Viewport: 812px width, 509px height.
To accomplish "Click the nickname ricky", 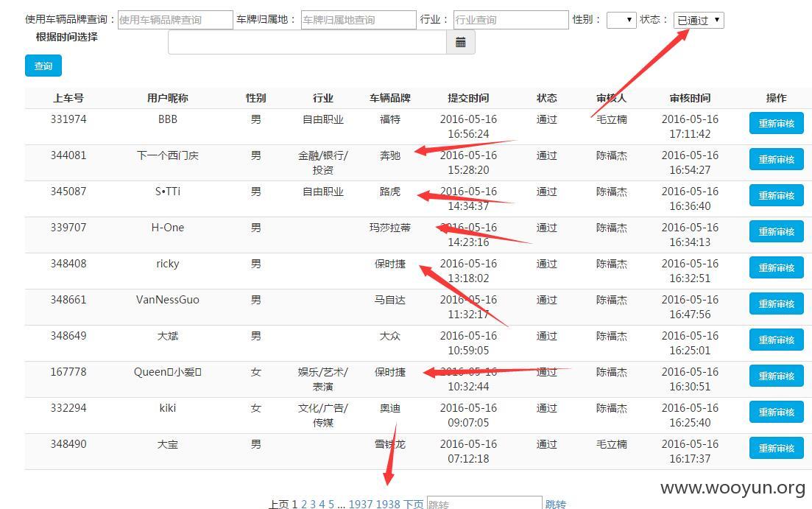I will (168, 264).
